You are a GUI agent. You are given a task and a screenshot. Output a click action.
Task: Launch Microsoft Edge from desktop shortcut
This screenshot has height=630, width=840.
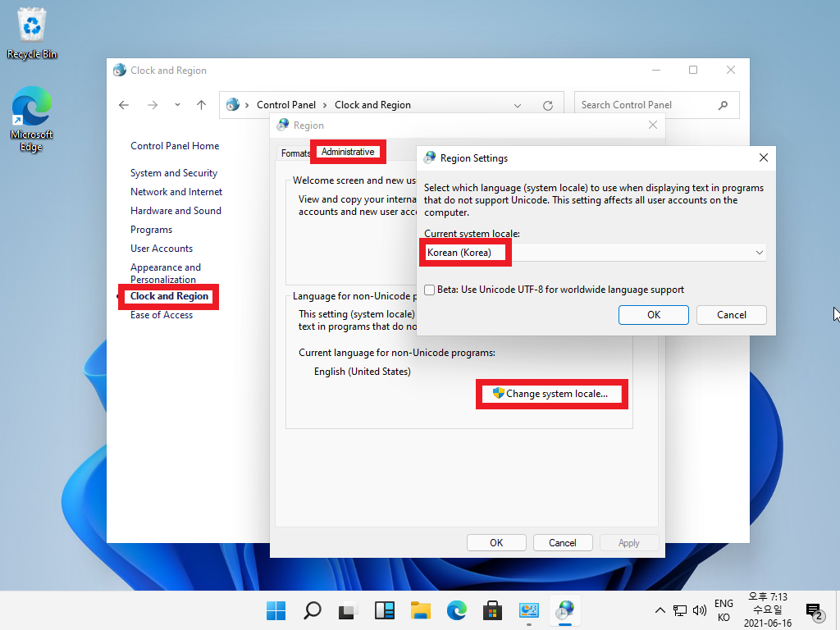32,119
